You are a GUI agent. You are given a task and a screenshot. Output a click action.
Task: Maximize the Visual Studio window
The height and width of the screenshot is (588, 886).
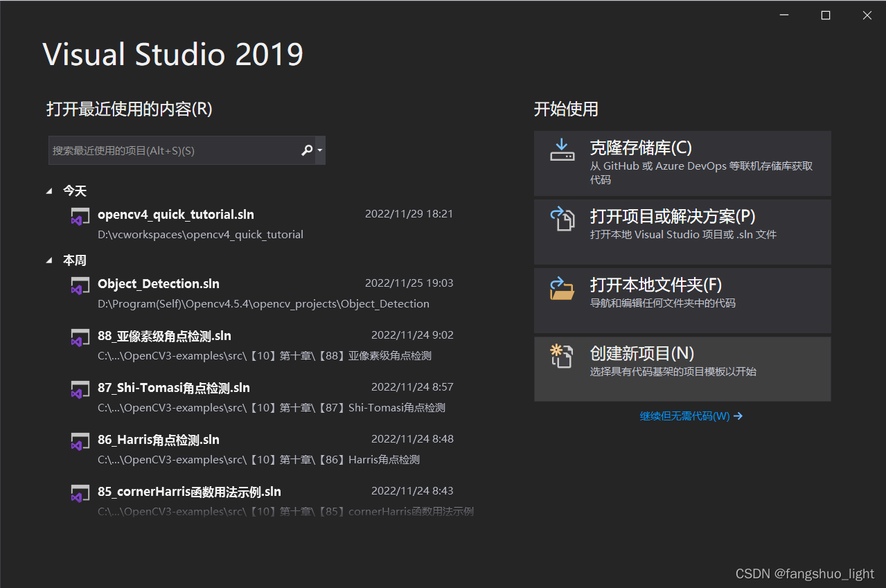click(825, 15)
